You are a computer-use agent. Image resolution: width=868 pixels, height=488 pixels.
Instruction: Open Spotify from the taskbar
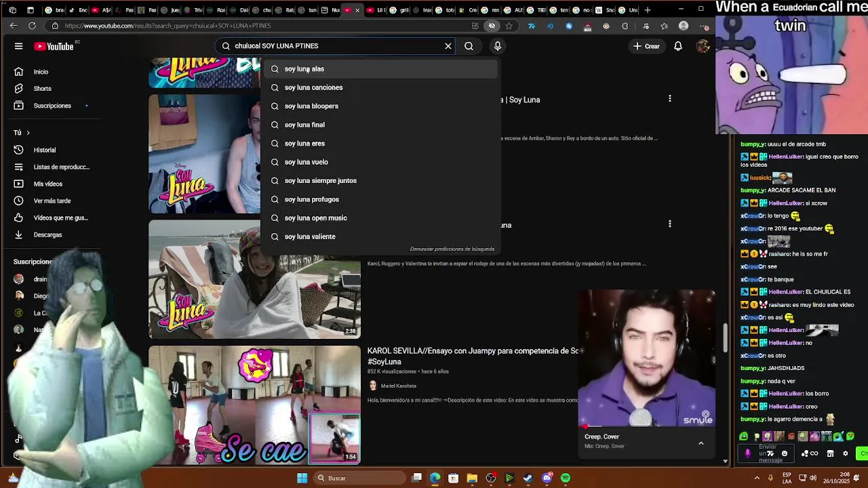pos(566,478)
